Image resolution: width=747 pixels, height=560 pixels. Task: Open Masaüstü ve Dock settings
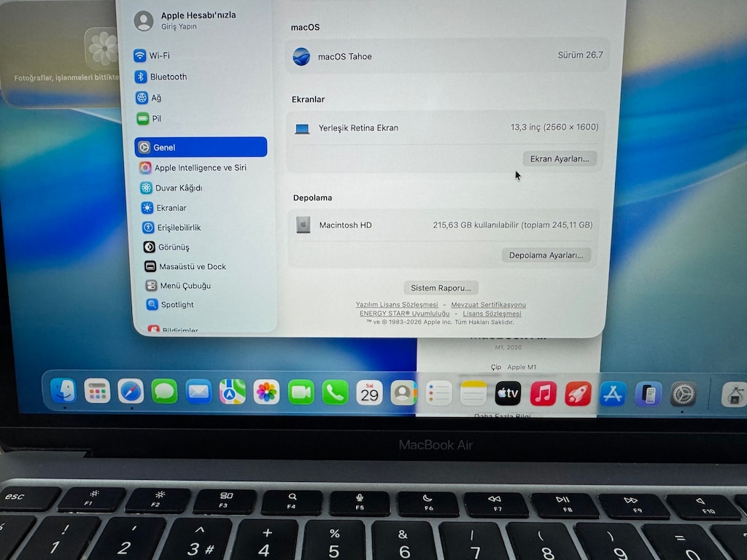point(185,267)
